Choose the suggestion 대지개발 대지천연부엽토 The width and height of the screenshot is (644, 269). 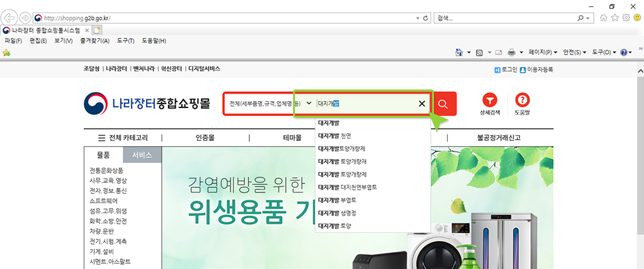pyautogui.click(x=372, y=187)
